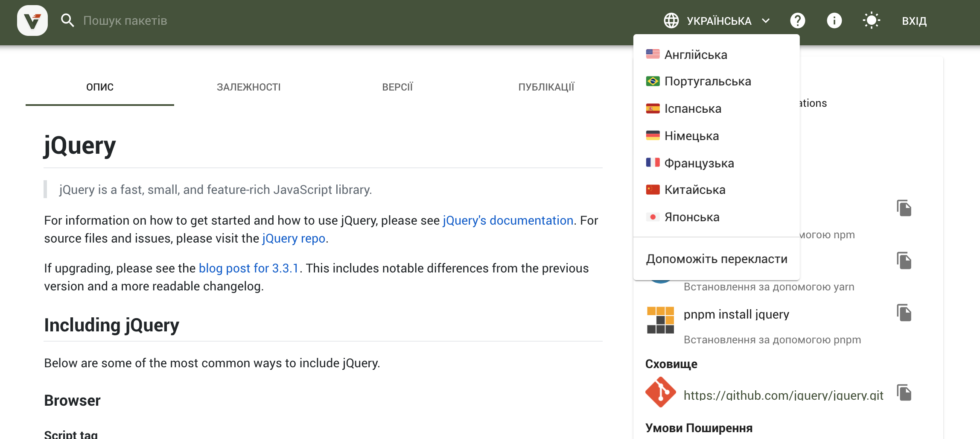This screenshot has height=439, width=980.
Task: Select Англійська language option
Action: (716, 55)
